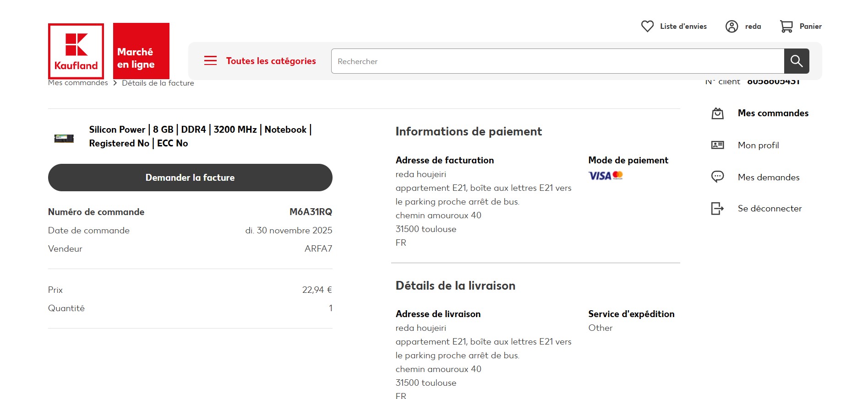
Task: Open the shopping cart icon
Action: (786, 27)
